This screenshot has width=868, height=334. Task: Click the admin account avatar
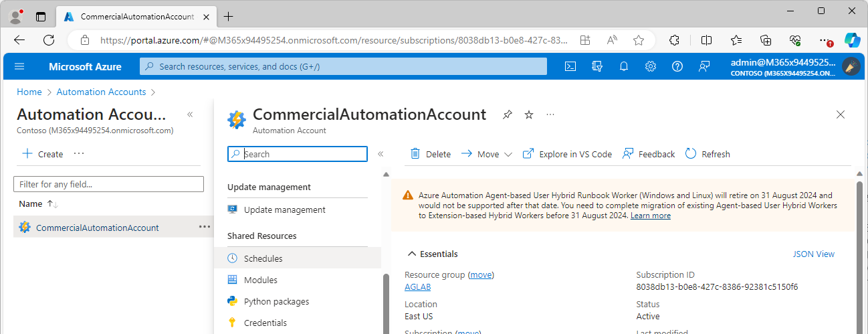point(851,66)
